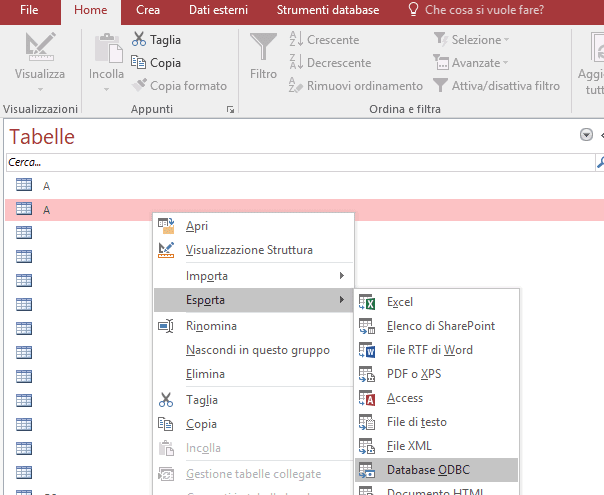This screenshot has height=495, width=604.
Task: Click the Visualizza view icon
Action: [40, 47]
